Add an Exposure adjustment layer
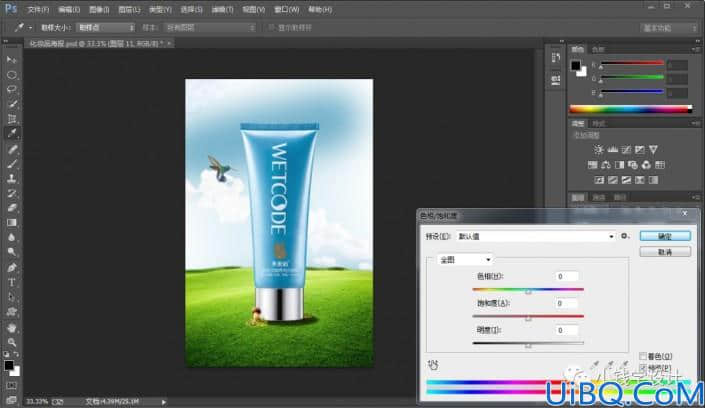 click(x=640, y=149)
